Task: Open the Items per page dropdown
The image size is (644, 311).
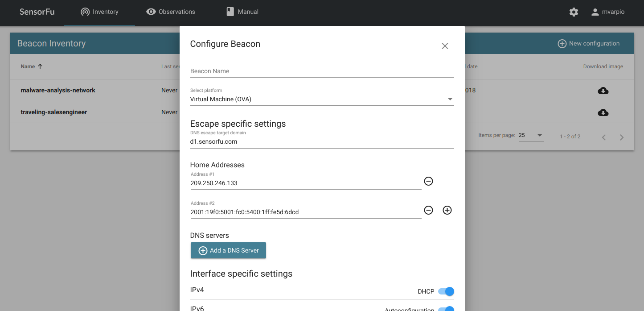Action: pos(531,136)
